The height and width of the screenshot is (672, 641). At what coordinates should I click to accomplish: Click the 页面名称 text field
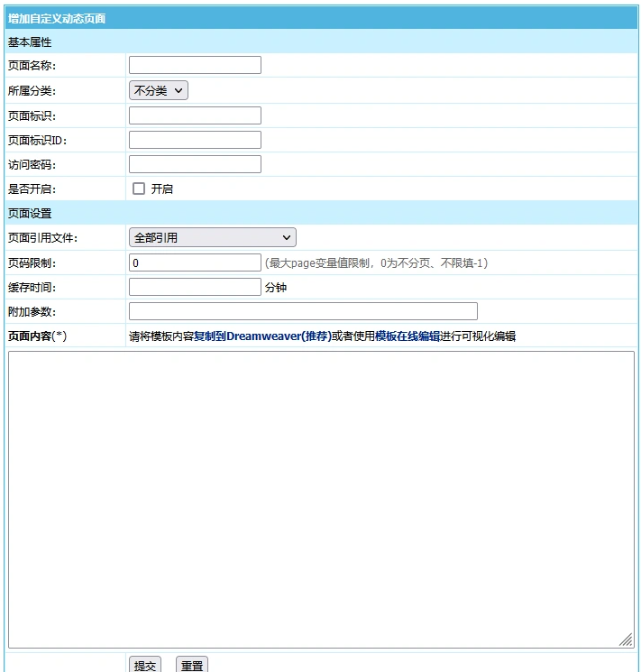[x=195, y=65]
